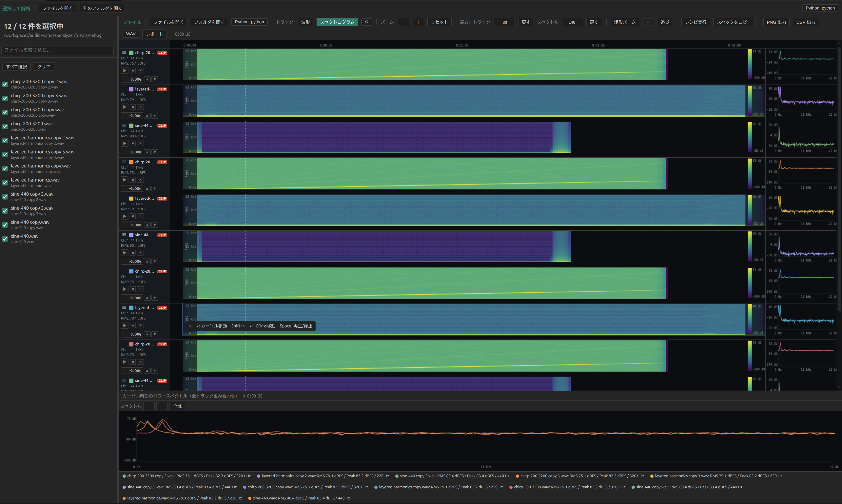Open the ファイル menu in toolbar
The image size is (842, 504).
pos(132,22)
